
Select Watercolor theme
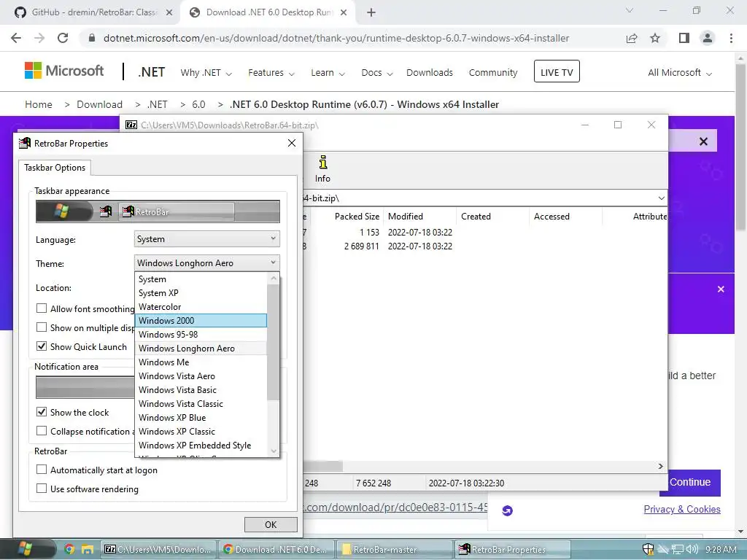[201, 307]
